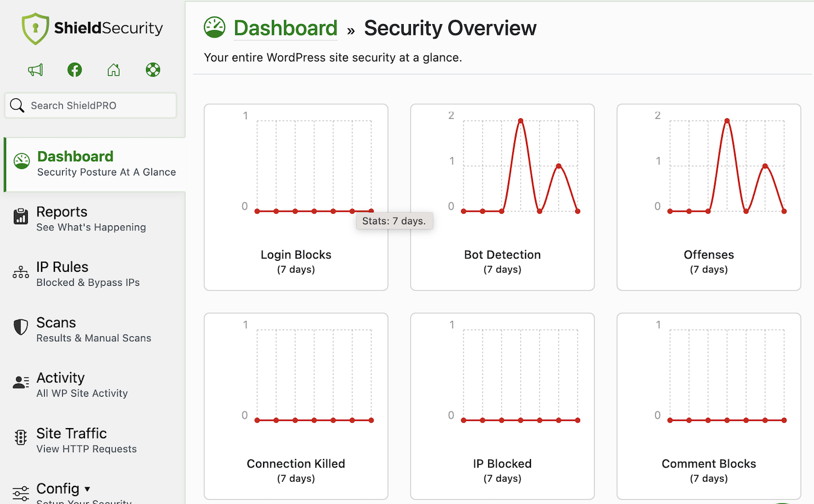Click the Site Traffic light icon

pyautogui.click(x=21, y=438)
